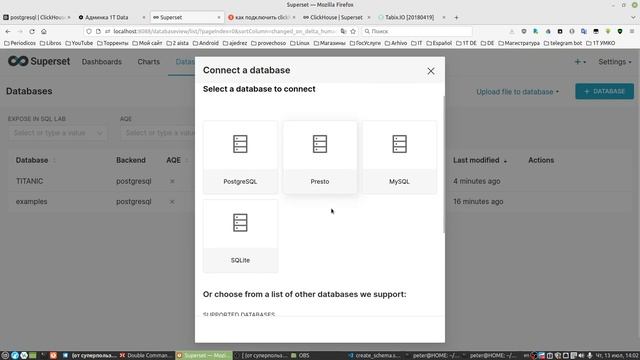
Task: Click '16 minutes ago' cell
Action: coord(478,202)
